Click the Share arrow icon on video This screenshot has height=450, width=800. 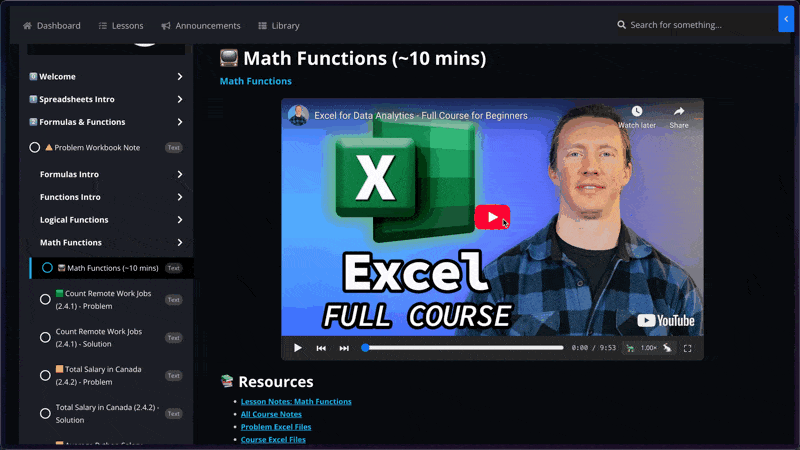tap(679, 111)
